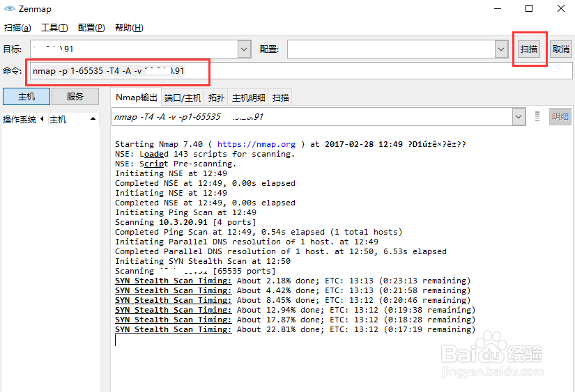Click line 'About 8.45% done'
Viewport: 575px width, 392px height.
coord(293,300)
